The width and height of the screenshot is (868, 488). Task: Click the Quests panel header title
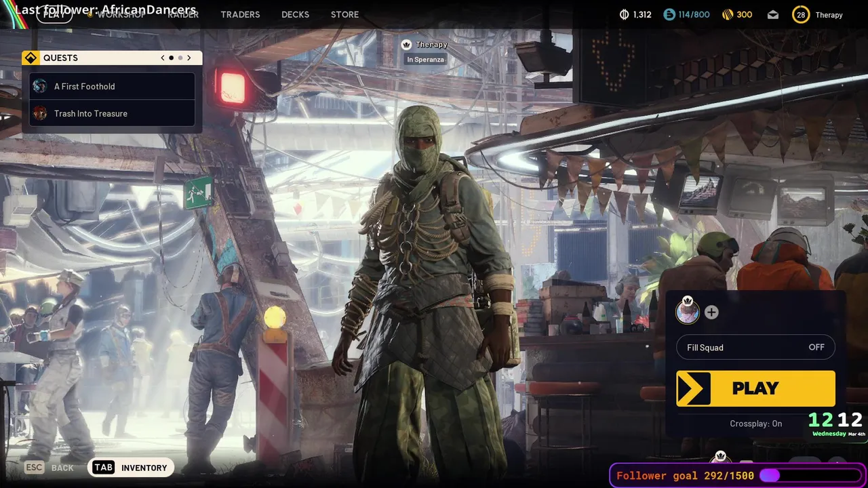tap(60, 58)
